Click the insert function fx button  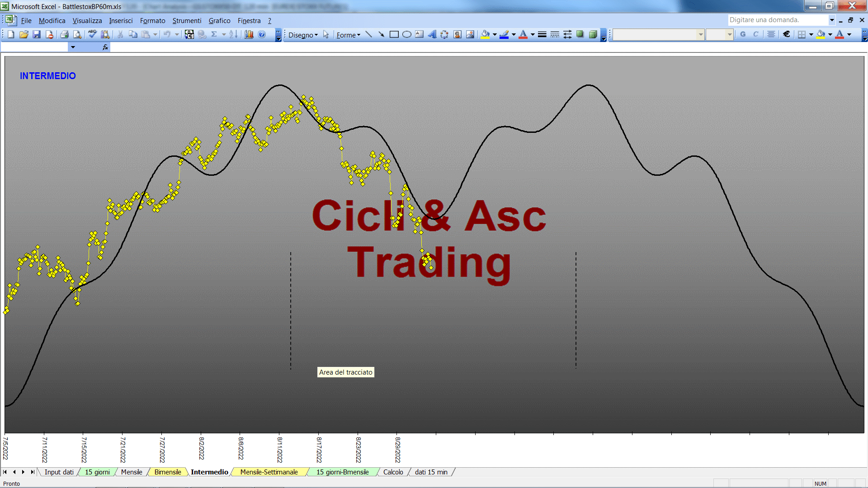point(105,47)
